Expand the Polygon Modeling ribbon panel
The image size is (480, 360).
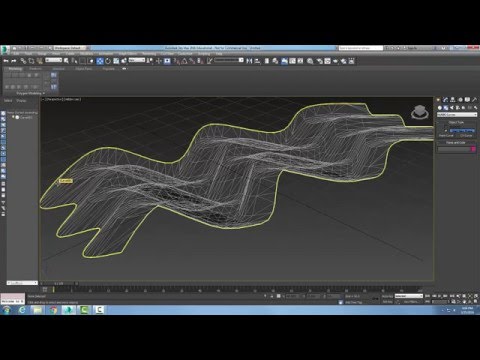(x=30, y=93)
